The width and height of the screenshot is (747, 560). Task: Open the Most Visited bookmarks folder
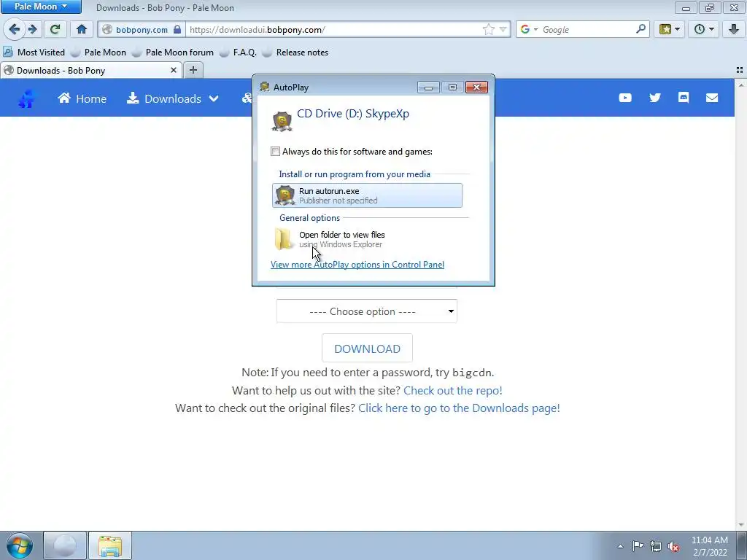point(34,52)
